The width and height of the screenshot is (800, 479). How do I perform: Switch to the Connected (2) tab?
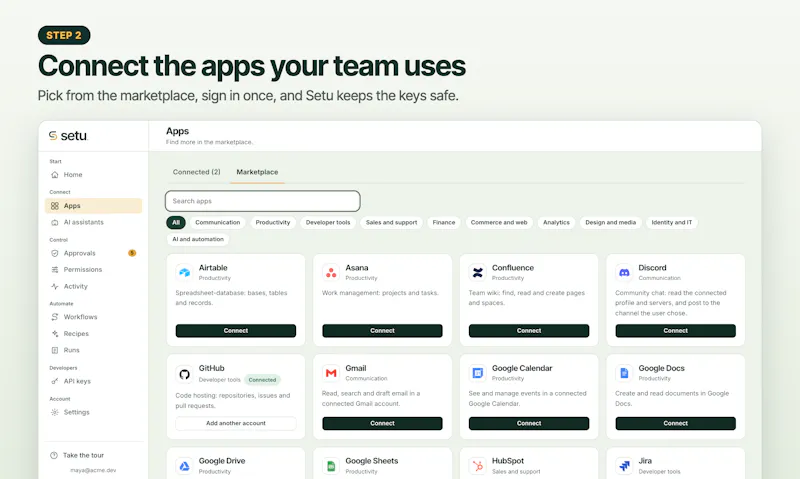click(196, 172)
